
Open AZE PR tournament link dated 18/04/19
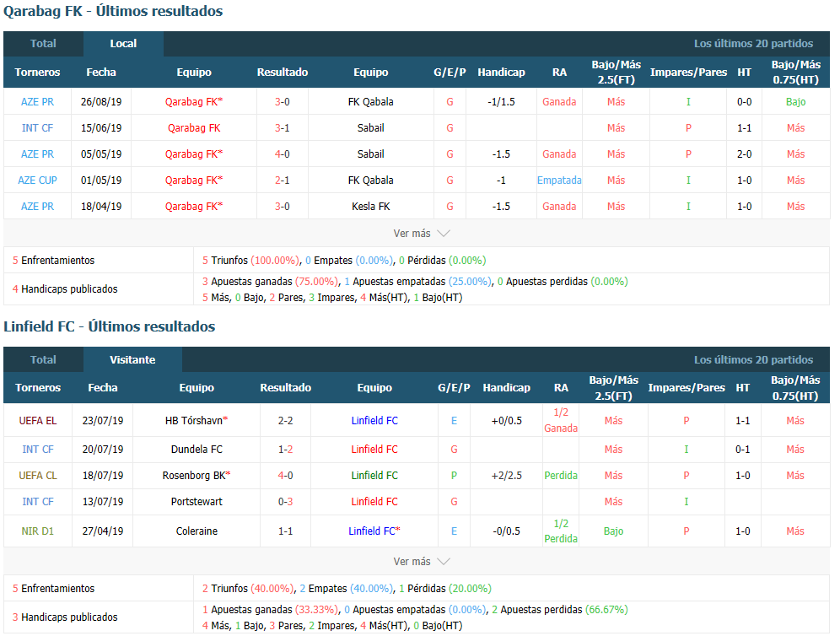(37, 207)
